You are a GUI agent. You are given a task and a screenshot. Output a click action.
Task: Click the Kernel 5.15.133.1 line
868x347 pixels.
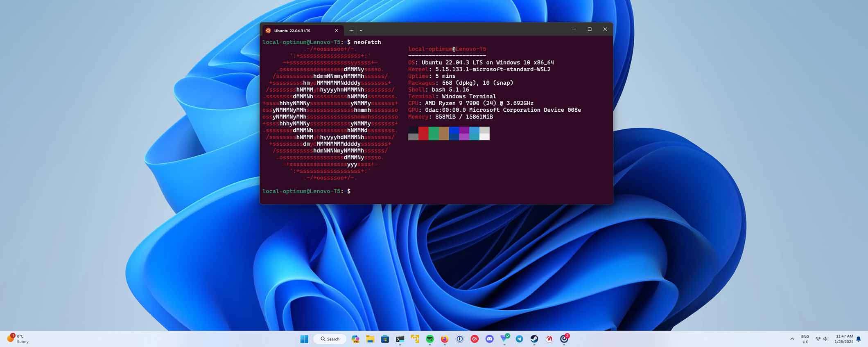coord(479,69)
